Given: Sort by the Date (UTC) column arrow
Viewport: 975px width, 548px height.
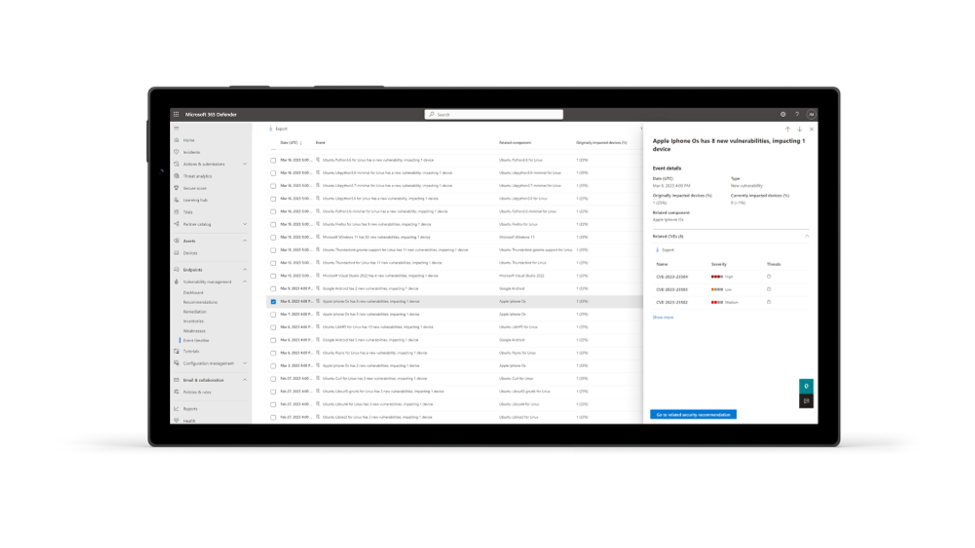Looking at the screenshot, I should [x=301, y=143].
